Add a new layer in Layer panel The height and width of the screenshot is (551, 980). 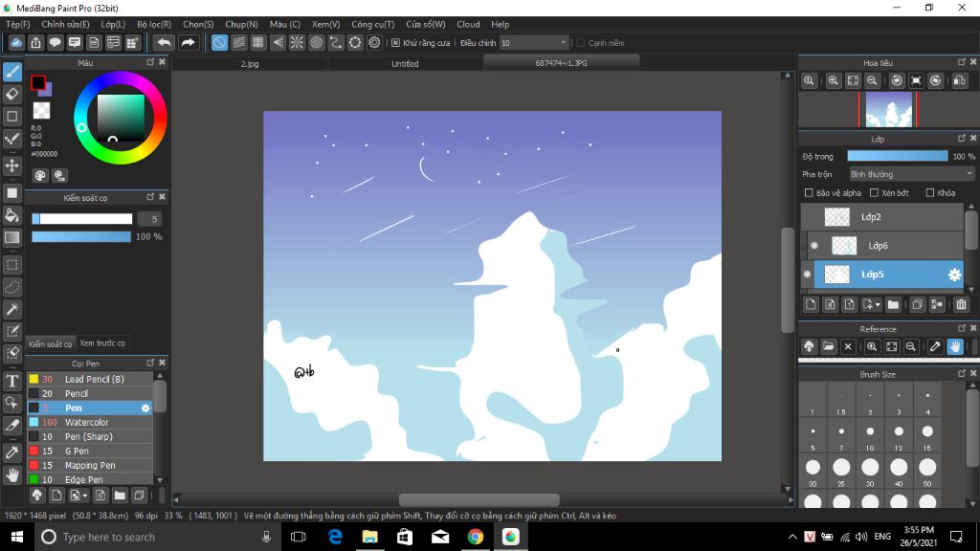point(811,304)
